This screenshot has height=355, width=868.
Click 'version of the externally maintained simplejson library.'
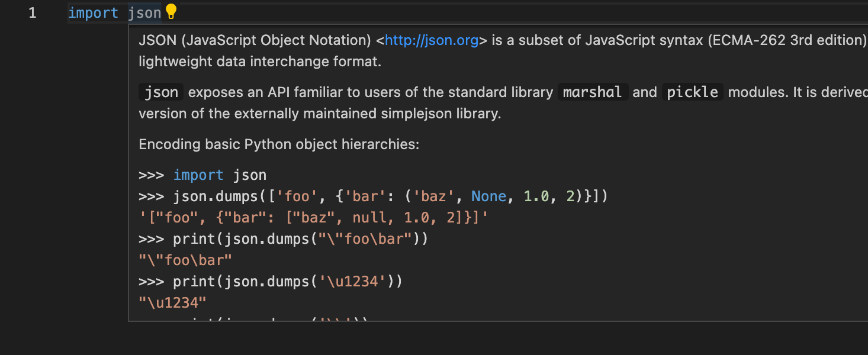pos(320,114)
